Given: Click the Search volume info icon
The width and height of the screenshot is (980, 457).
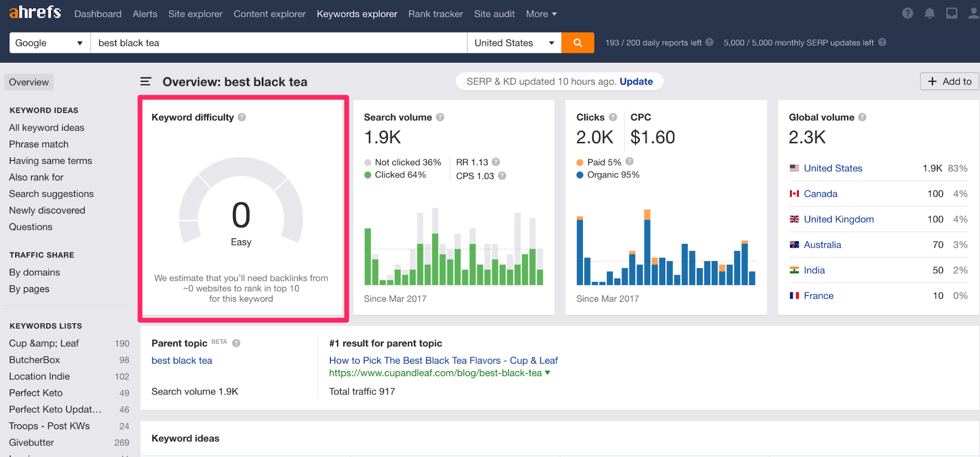Looking at the screenshot, I should pyautogui.click(x=440, y=117).
